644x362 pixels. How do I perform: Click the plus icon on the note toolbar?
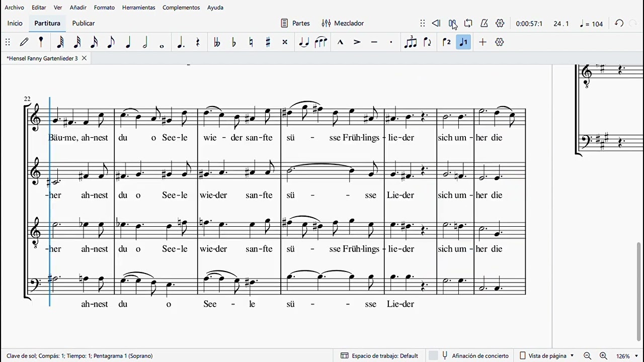[x=482, y=42]
